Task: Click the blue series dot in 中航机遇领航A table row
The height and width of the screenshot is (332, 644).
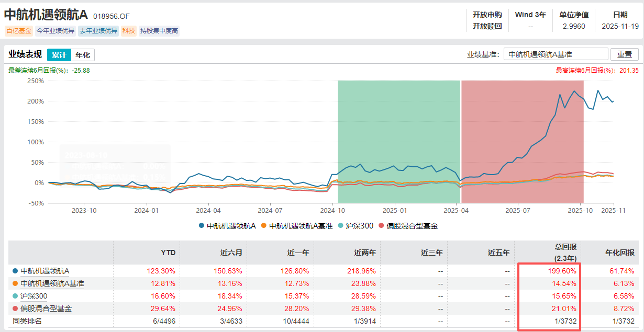Action: tap(16, 271)
